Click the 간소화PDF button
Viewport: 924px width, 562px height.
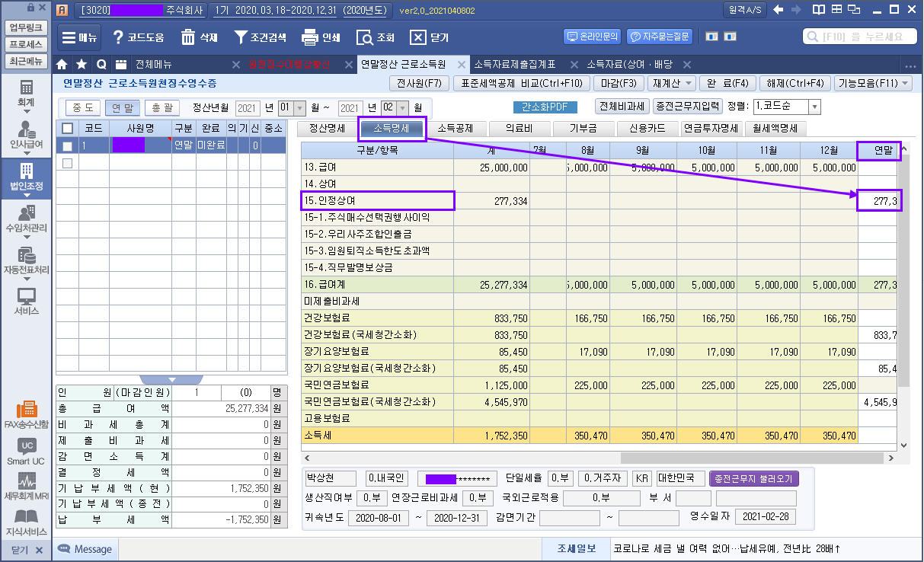545,107
